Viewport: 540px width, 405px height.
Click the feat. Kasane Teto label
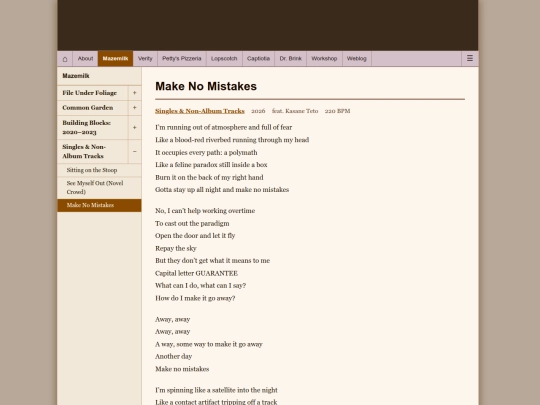(x=295, y=111)
